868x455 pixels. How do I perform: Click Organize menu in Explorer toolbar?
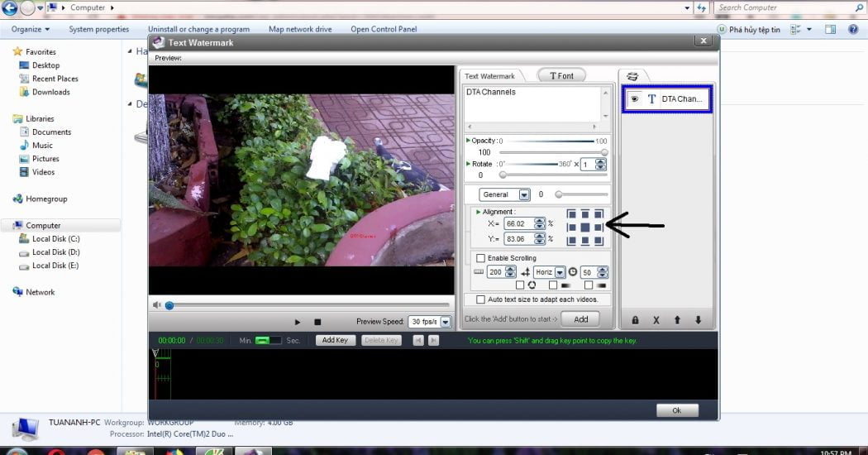(x=31, y=30)
